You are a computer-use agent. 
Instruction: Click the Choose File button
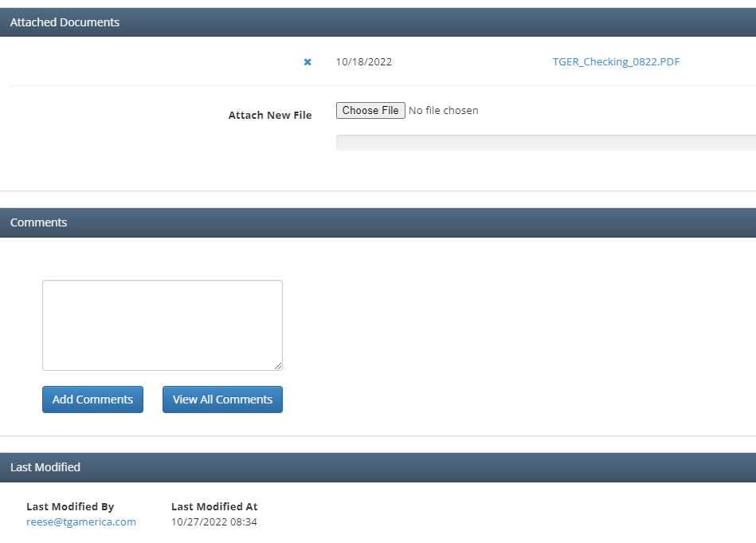(370, 111)
